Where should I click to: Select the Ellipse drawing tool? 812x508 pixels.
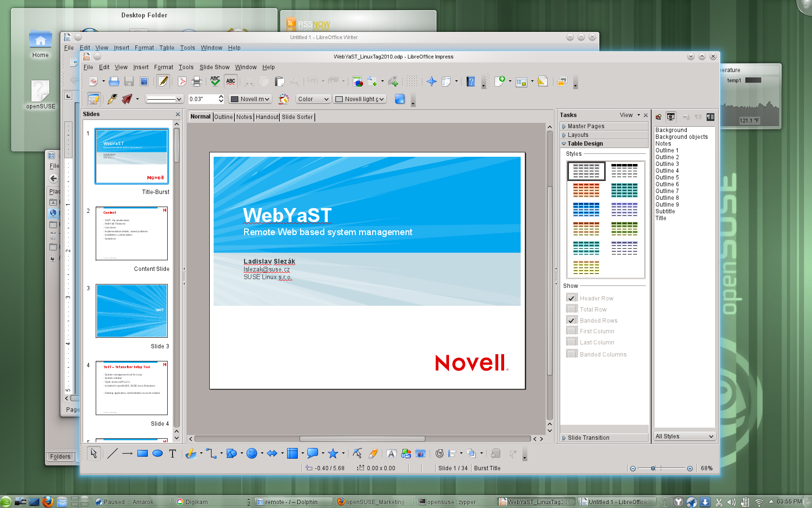click(158, 454)
